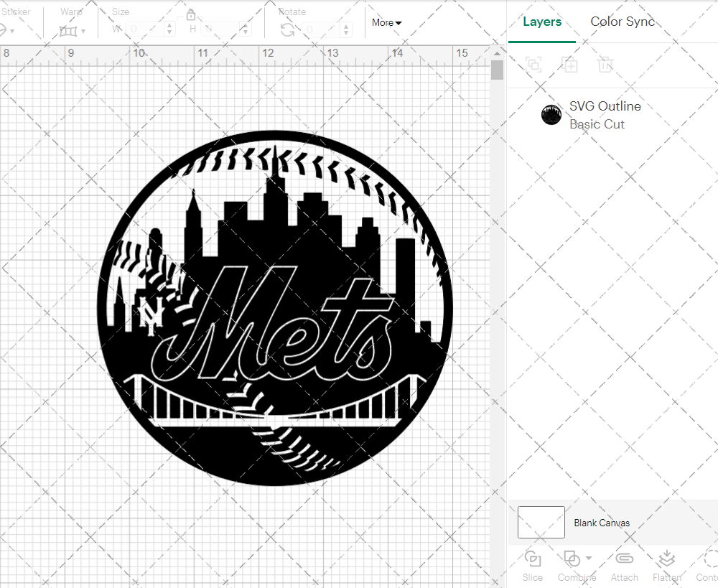718x588 pixels.
Task: Click the Group layers icon
Action: (533, 65)
